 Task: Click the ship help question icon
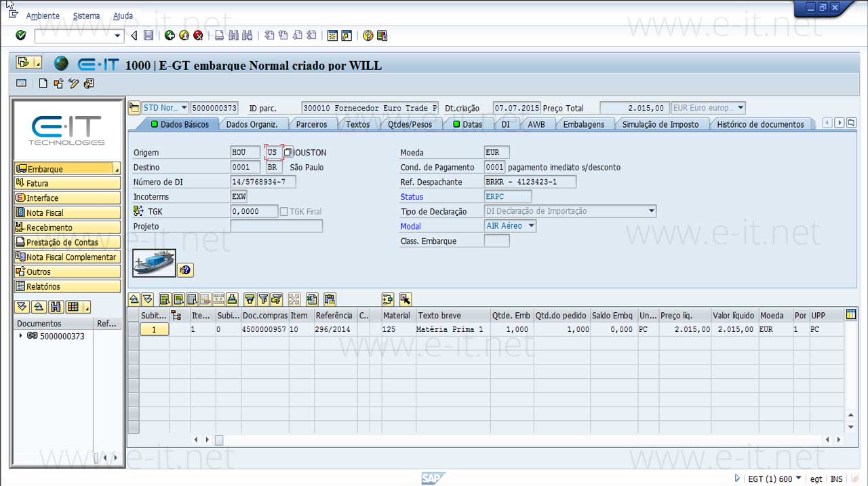[x=185, y=270]
